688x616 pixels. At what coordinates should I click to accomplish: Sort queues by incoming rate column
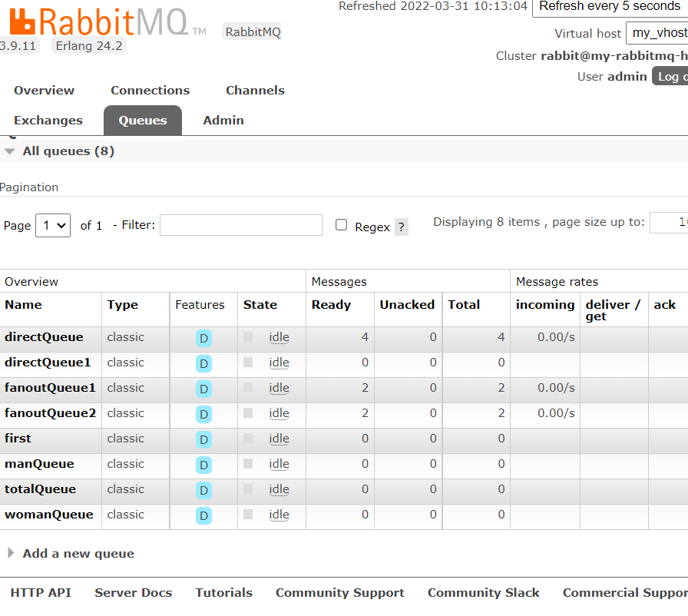coord(545,305)
